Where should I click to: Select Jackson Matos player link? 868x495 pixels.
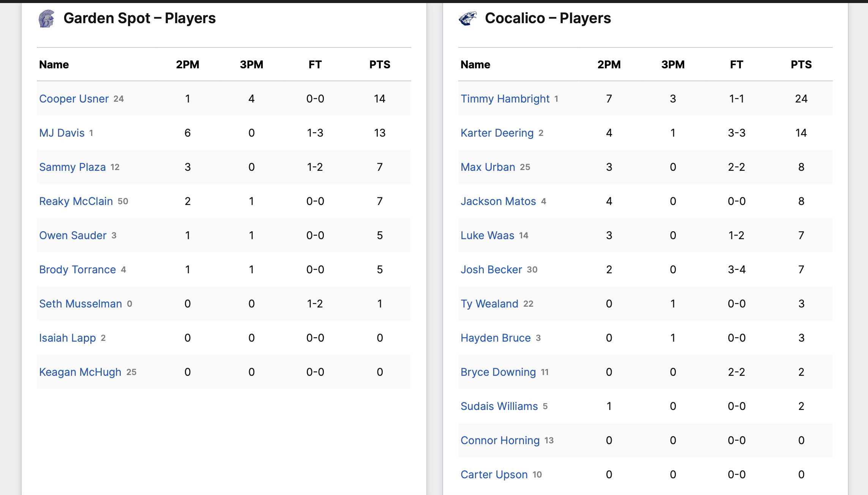[498, 201]
